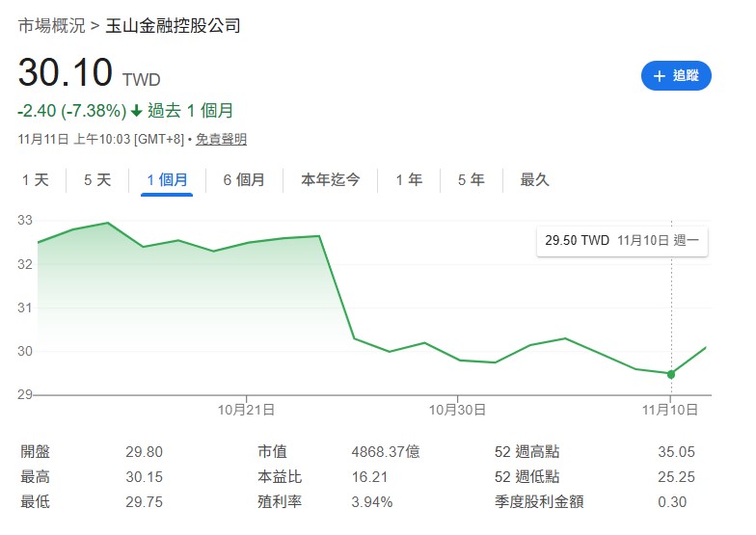Click the 29 y-axis label
The width and height of the screenshot is (756, 535).
tap(25, 395)
